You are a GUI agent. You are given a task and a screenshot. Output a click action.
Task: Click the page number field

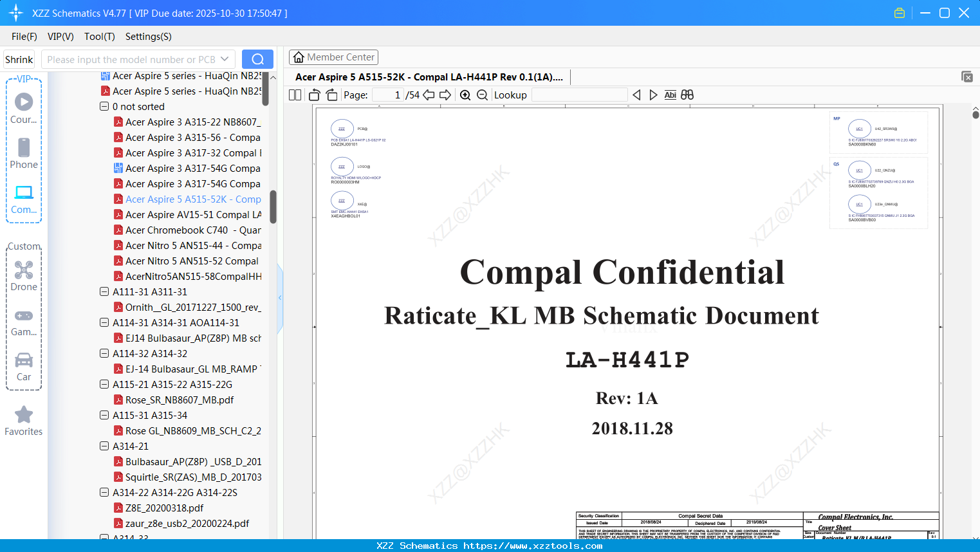388,95
